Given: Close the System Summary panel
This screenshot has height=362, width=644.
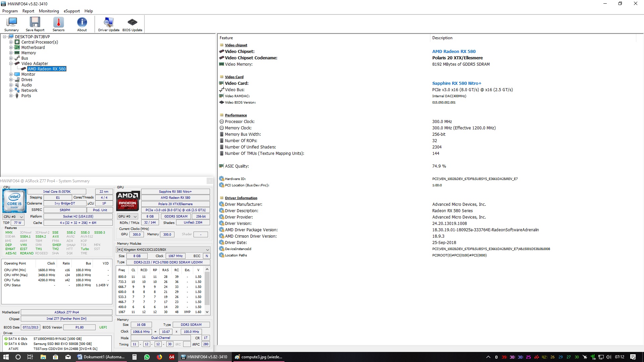Looking at the screenshot, I should coord(210,181).
